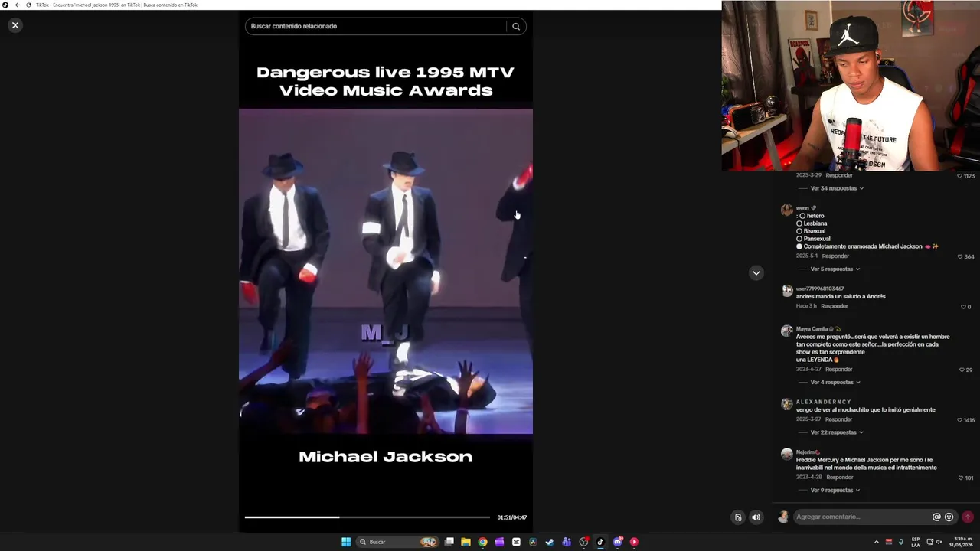Switch the ESP LAA keyboard language
This screenshot has height=551, width=980.
pyautogui.click(x=916, y=542)
